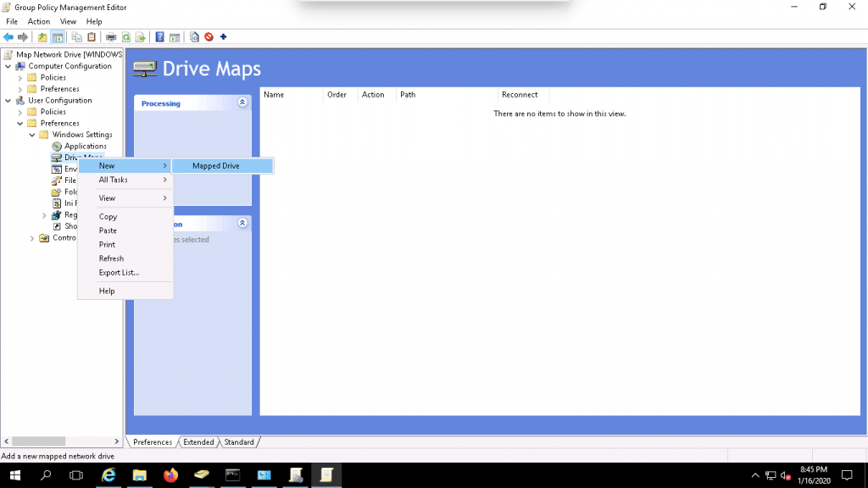Click the Refresh toolbar icon
Viewport: 868px width, 488px height.
click(x=126, y=37)
